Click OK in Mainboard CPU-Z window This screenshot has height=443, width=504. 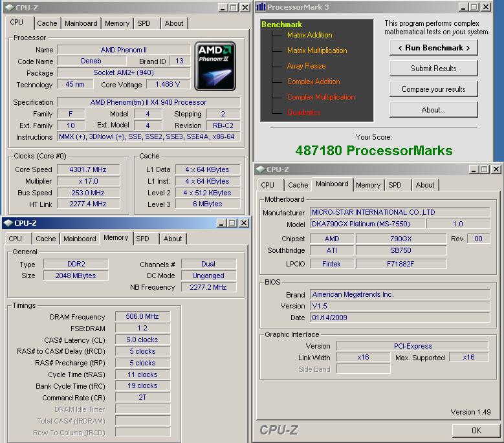point(476,431)
